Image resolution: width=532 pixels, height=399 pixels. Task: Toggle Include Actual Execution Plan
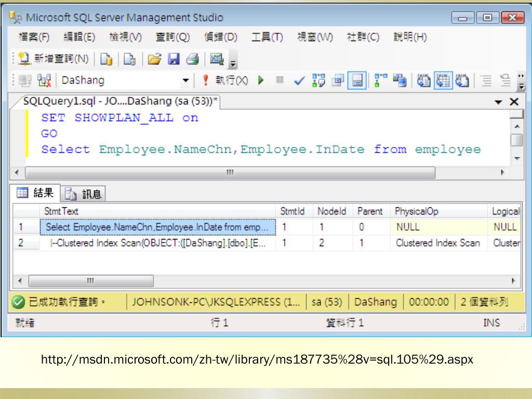coord(381,81)
